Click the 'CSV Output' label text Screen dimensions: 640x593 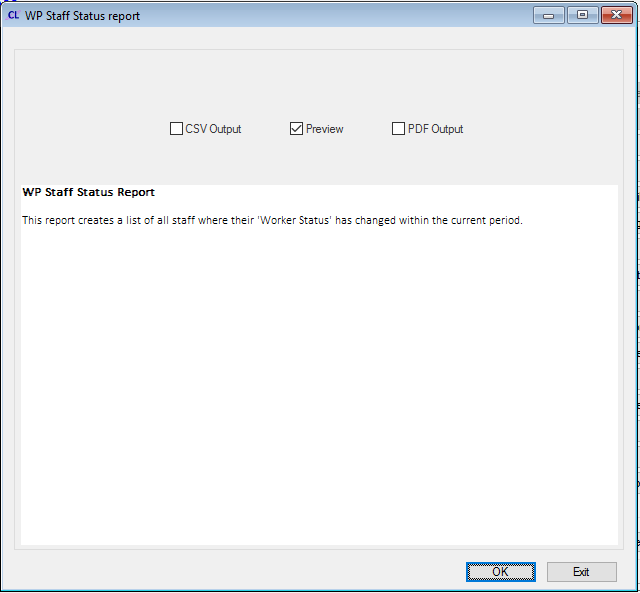pyautogui.click(x=213, y=129)
